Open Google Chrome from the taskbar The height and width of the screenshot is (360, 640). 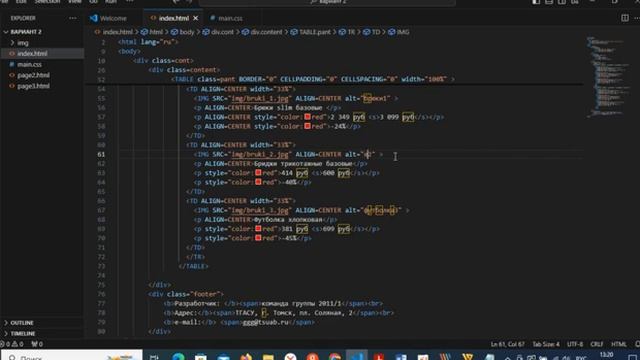[x=335, y=357]
